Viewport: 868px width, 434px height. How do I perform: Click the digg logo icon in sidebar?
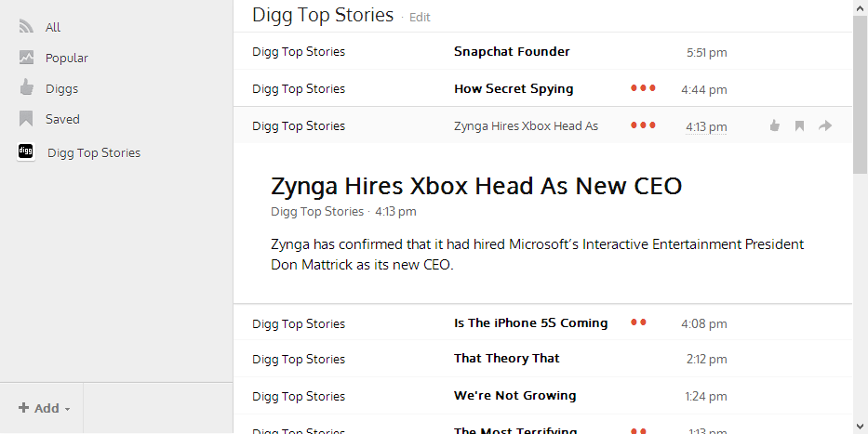pos(26,151)
